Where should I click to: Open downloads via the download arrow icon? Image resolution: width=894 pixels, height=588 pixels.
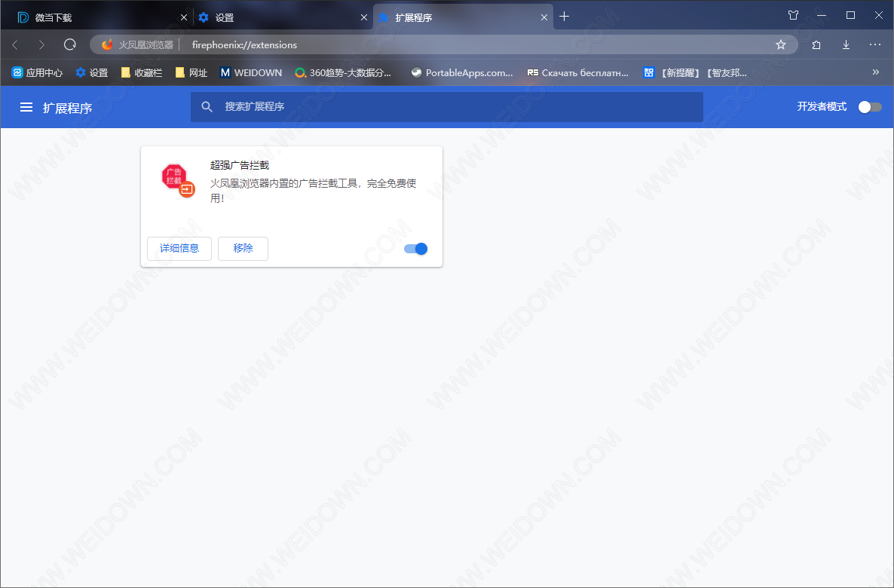coord(846,44)
